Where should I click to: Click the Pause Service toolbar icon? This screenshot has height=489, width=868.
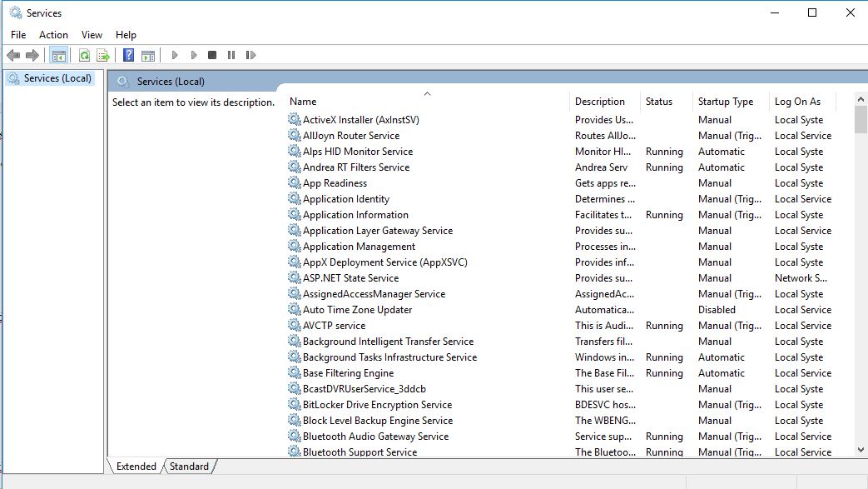pos(231,55)
